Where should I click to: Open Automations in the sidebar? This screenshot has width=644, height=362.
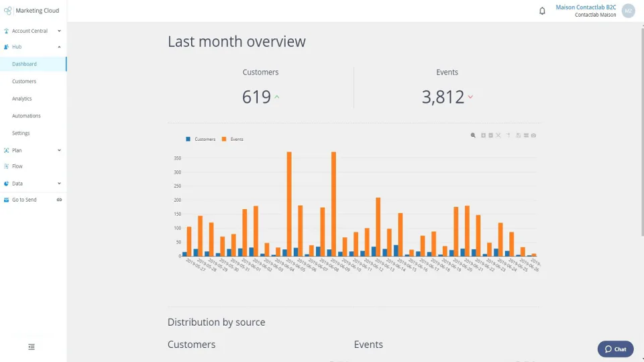point(26,116)
